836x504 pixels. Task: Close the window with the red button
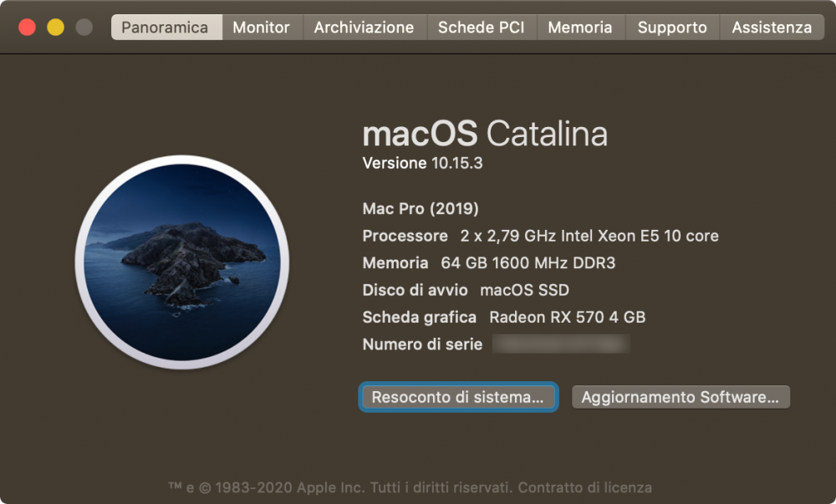pyautogui.click(x=28, y=28)
